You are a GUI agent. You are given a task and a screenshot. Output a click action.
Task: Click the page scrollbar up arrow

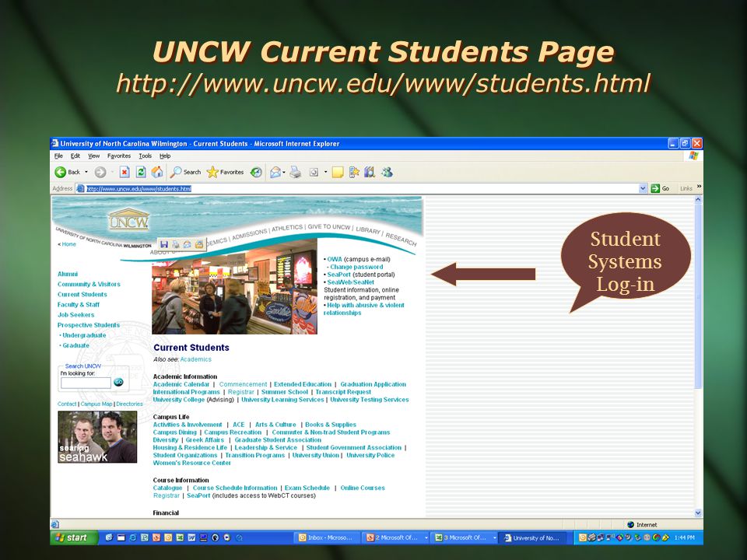pyautogui.click(x=698, y=200)
